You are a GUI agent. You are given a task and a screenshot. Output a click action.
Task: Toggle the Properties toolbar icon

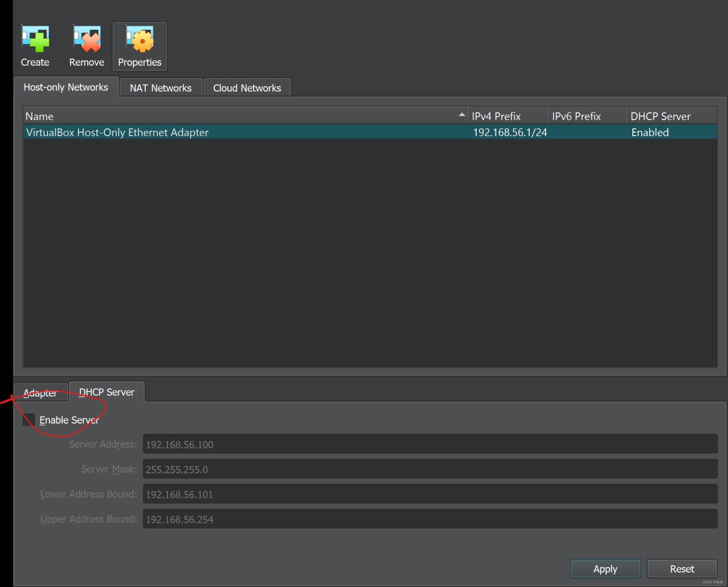click(140, 46)
